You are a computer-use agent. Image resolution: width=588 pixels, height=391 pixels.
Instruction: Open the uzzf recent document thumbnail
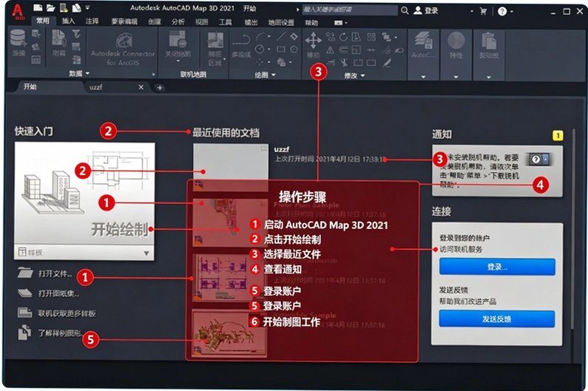coord(231,168)
